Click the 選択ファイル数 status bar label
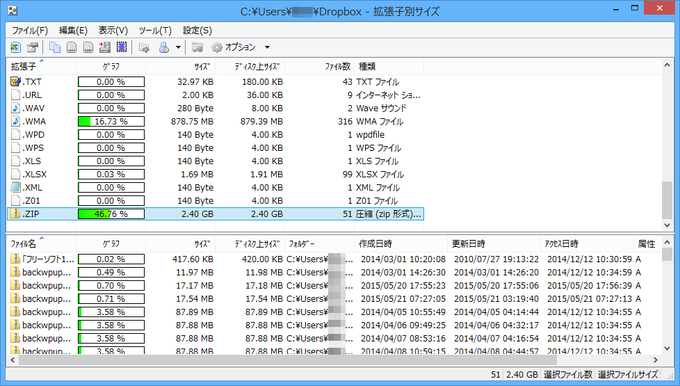Image resolution: width=680 pixels, height=386 pixels. [568, 374]
